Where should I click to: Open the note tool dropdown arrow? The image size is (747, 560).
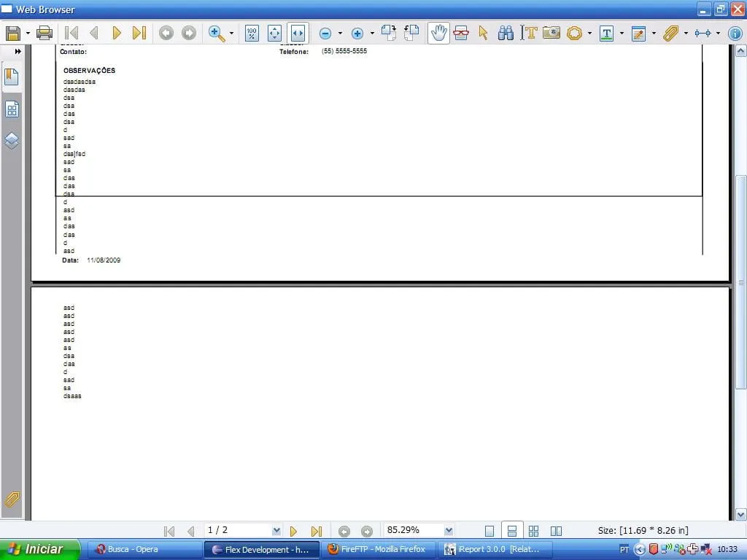(x=654, y=34)
